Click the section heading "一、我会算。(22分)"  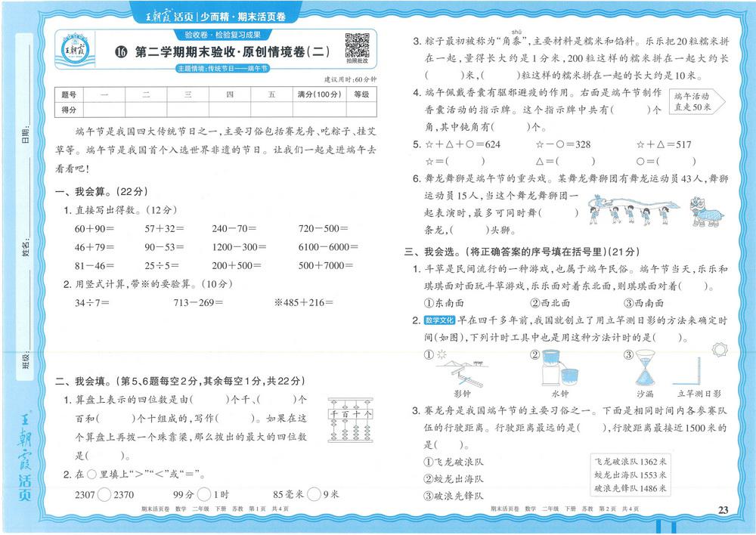click(x=101, y=191)
